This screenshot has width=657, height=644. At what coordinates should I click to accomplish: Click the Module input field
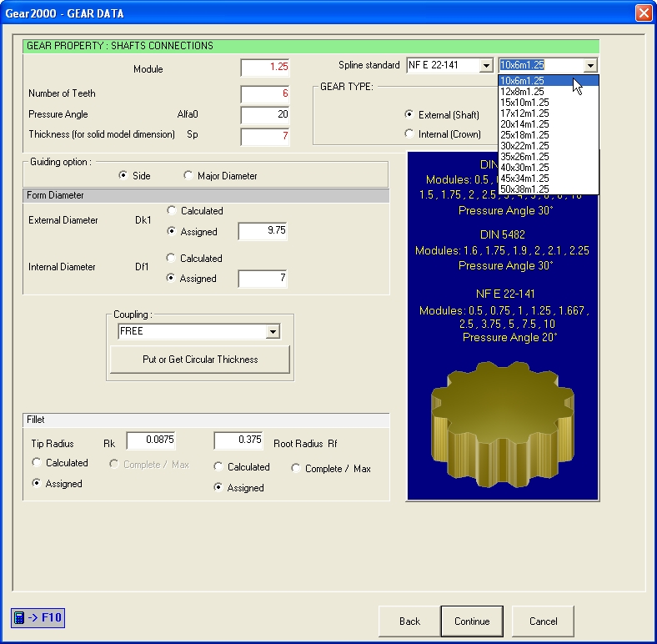265,68
